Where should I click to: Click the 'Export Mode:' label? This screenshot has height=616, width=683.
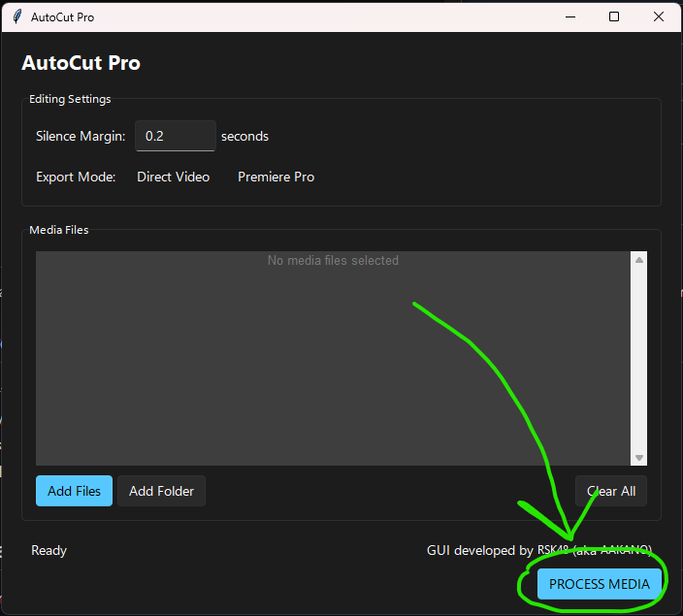point(76,177)
